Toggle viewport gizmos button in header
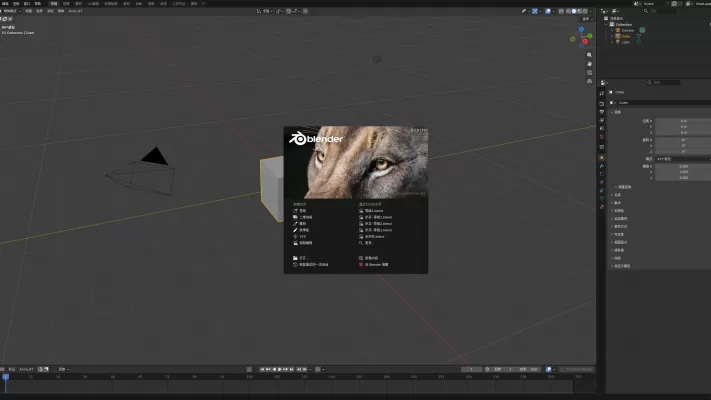711x400 pixels. tap(535, 11)
